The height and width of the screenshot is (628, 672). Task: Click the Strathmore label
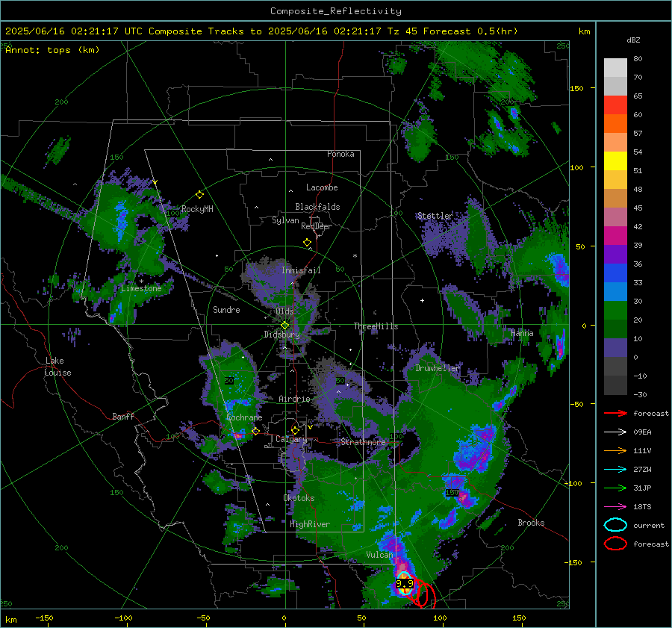pos(363,442)
